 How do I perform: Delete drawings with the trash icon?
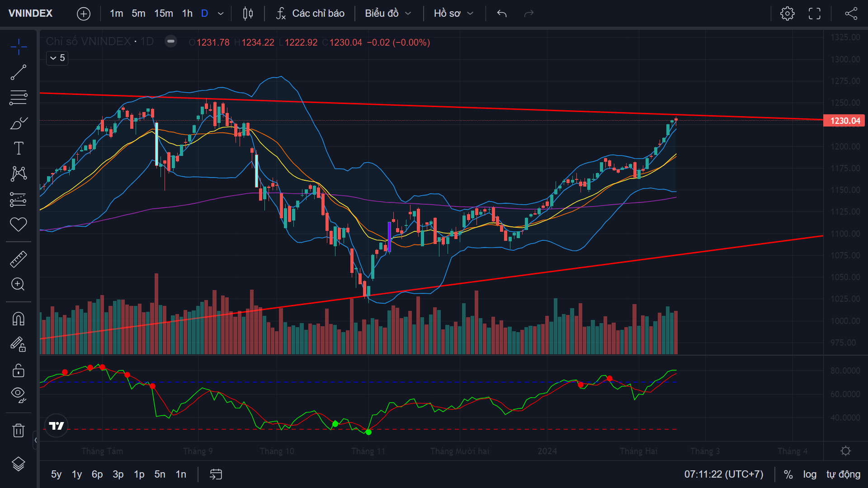(19, 430)
